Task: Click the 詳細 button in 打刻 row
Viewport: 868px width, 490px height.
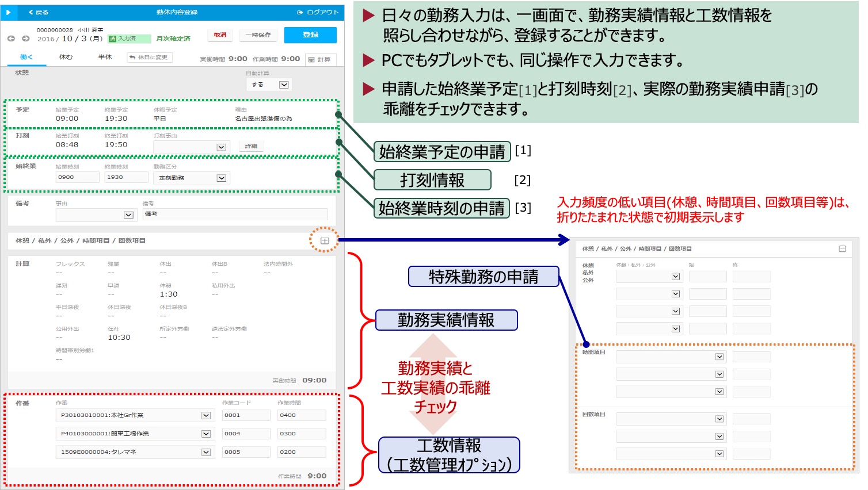Action: point(251,146)
